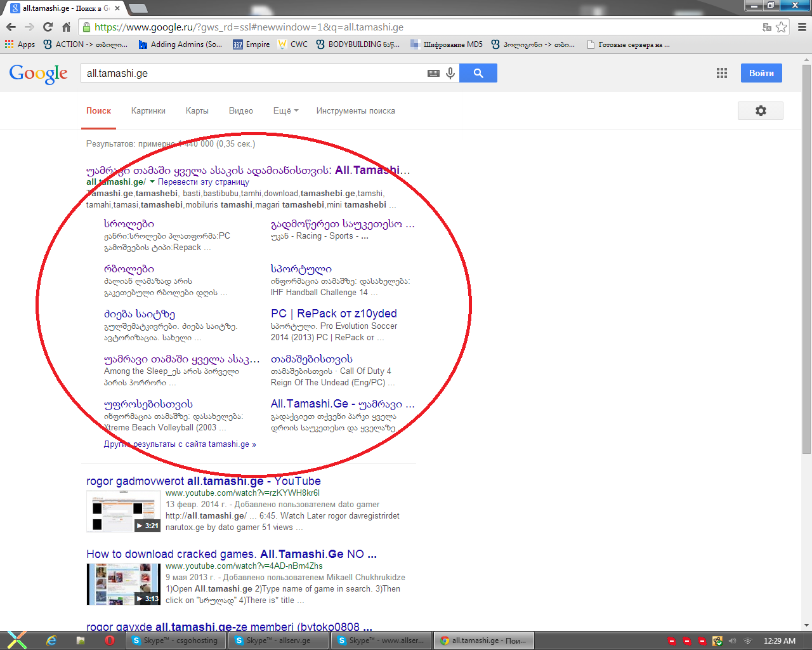Open the Шифрование MD5 bookmark

(x=447, y=44)
